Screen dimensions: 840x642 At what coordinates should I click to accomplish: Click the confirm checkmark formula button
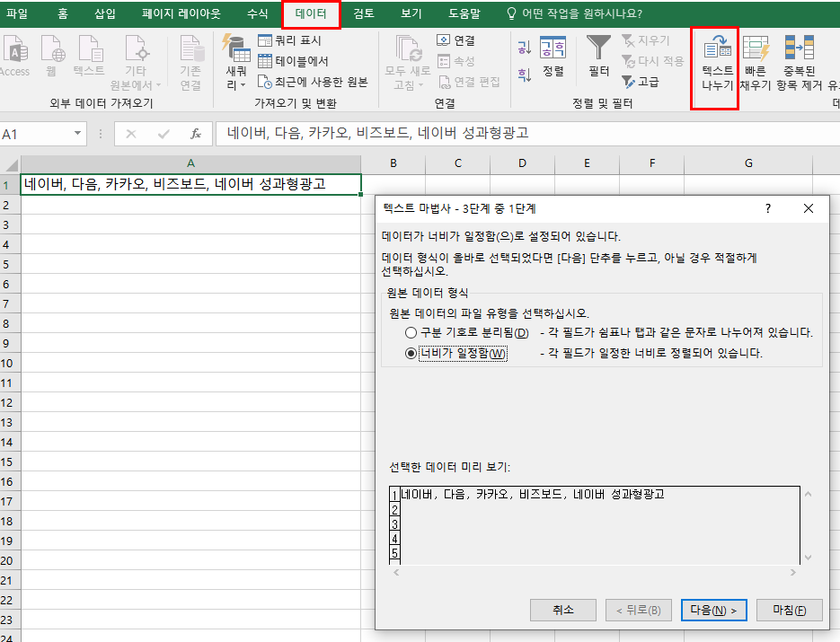click(x=164, y=134)
